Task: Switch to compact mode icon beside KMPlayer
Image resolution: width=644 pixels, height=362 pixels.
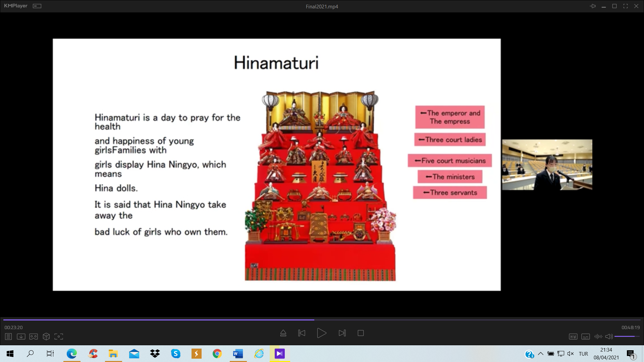Action: [x=37, y=6]
